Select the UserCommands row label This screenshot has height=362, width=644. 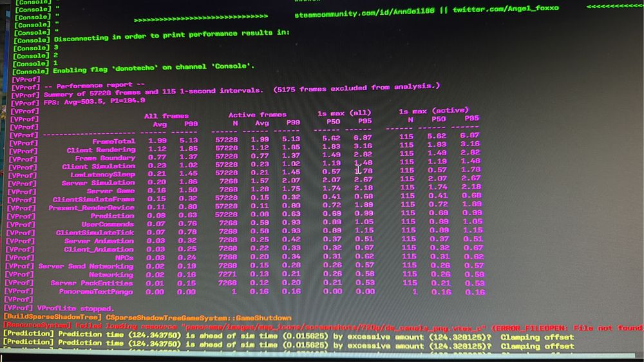click(x=108, y=224)
